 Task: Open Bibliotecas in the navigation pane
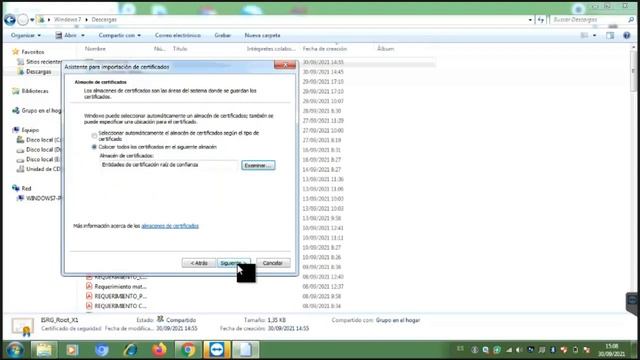coord(35,91)
